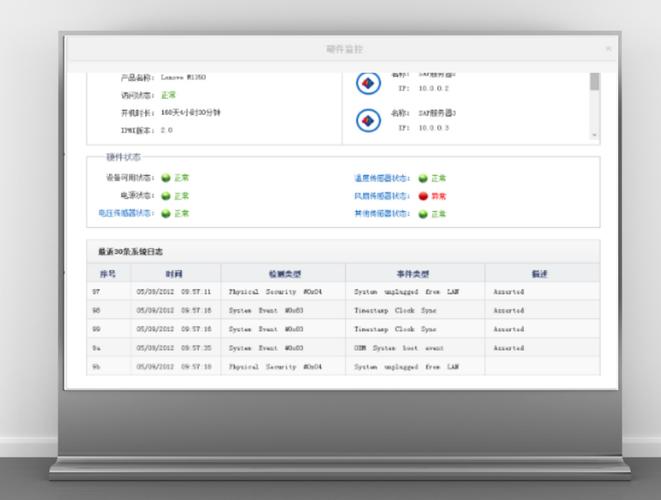This screenshot has height=500, width=661.
Task: Click the SAP服务器3 server icon
Action: coord(369,120)
